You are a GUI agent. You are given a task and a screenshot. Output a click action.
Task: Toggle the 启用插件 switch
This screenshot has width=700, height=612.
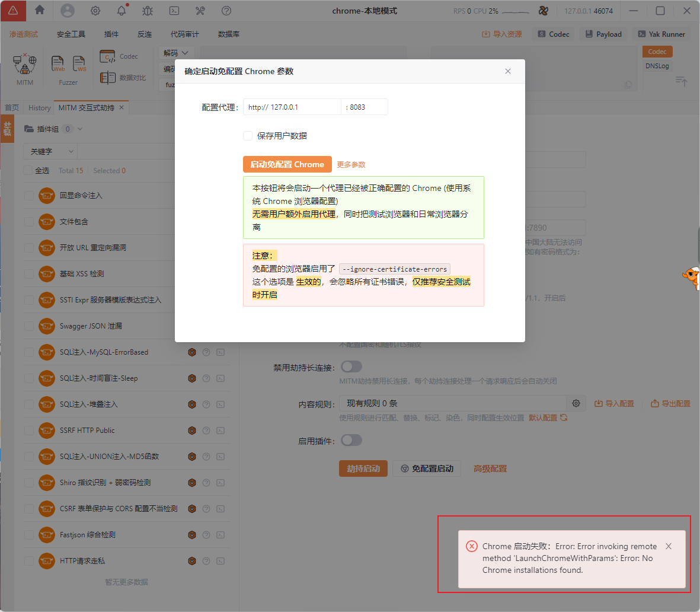tap(351, 441)
